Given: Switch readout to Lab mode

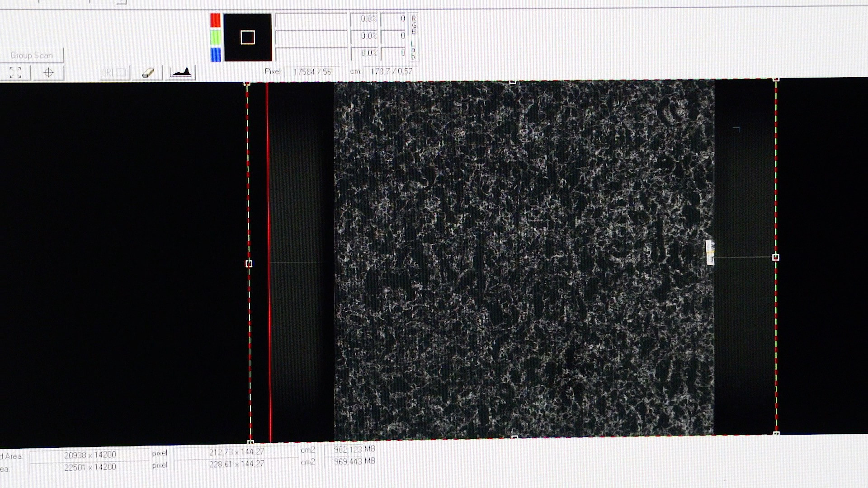Looking at the screenshot, I should tap(413, 51).
